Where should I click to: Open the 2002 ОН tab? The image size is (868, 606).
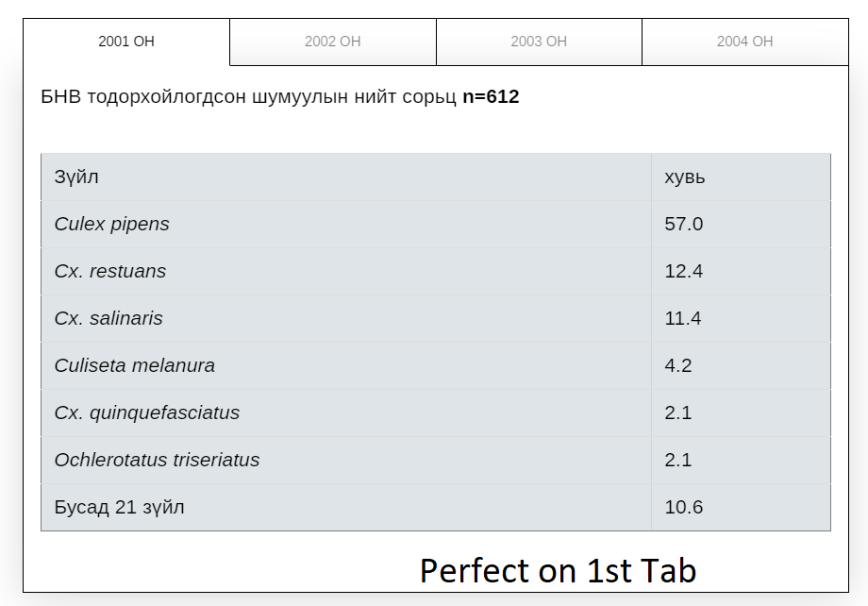coord(332,42)
